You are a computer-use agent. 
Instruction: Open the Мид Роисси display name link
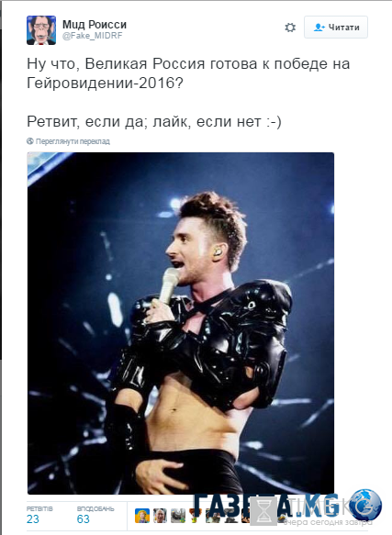pyautogui.click(x=95, y=24)
